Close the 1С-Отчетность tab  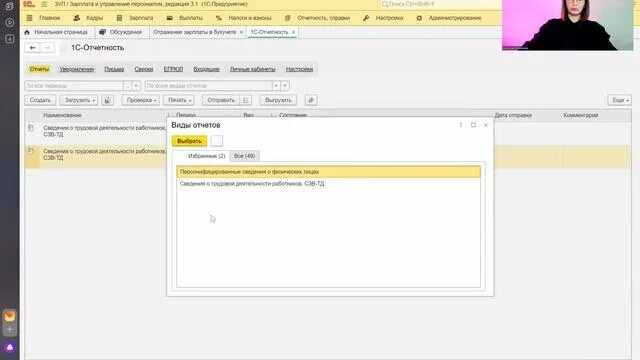tap(293, 32)
